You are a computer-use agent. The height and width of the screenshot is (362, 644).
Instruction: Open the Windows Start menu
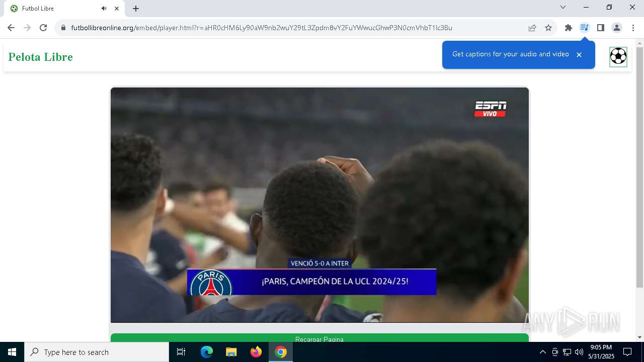(x=12, y=352)
